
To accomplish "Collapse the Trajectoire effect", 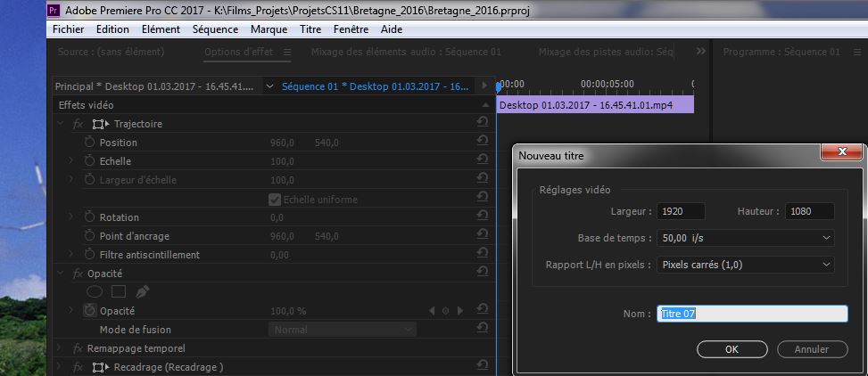I will coord(61,124).
